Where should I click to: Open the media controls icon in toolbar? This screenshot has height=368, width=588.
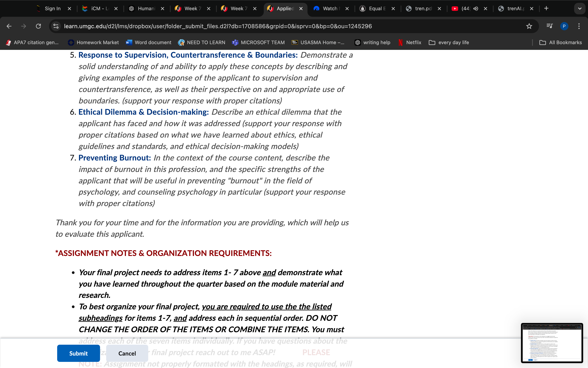[x=549, y=26]
